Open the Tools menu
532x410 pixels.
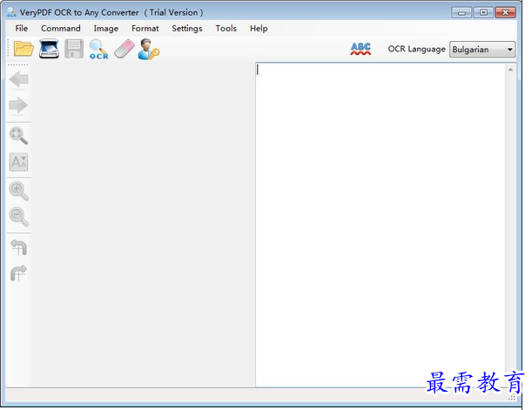[226, 28]
